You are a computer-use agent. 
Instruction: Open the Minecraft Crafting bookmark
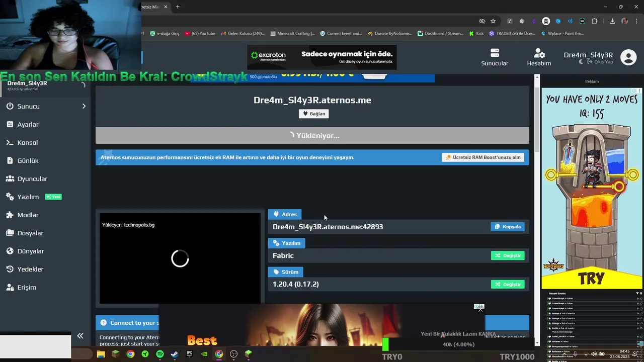(292, 34)
